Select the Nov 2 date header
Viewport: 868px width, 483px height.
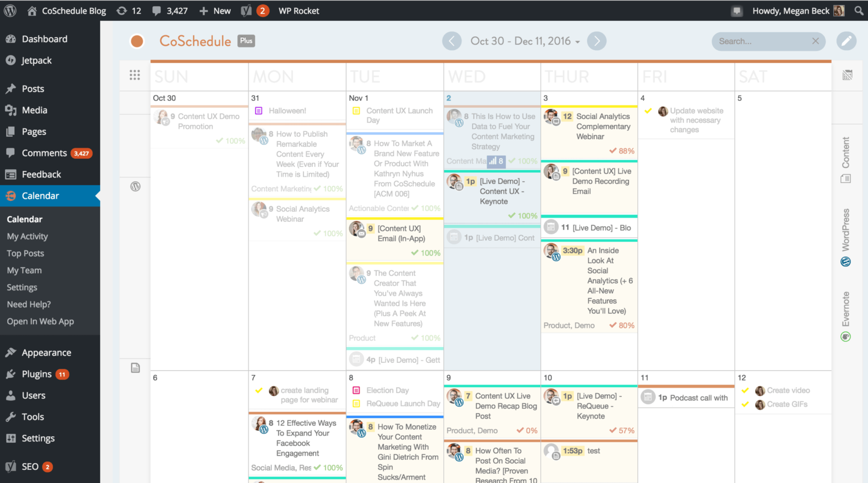click(449, 98)
